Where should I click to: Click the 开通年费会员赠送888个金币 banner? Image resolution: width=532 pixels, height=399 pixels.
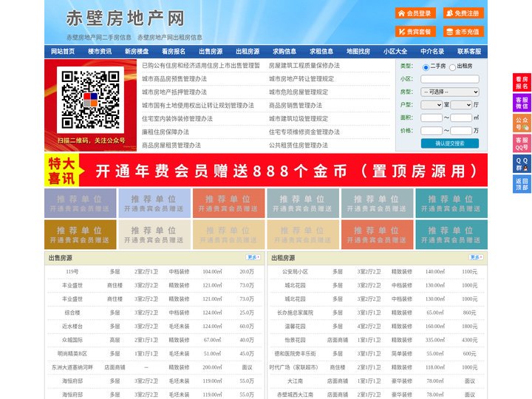click(266, 171)
